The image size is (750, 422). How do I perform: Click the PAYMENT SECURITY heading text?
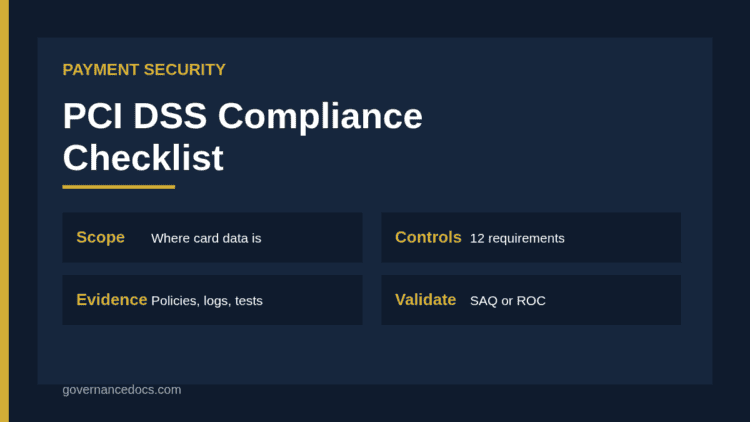144,70
